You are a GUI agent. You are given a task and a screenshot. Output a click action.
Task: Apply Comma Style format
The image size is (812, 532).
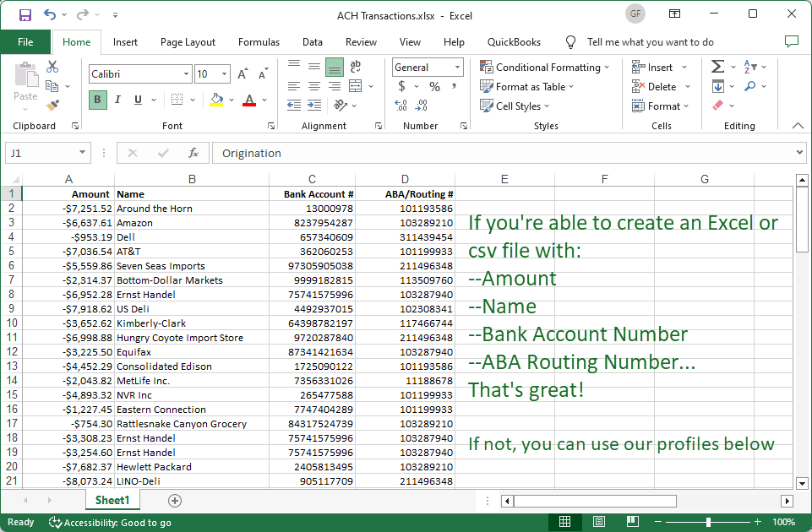tap(454, 86)
